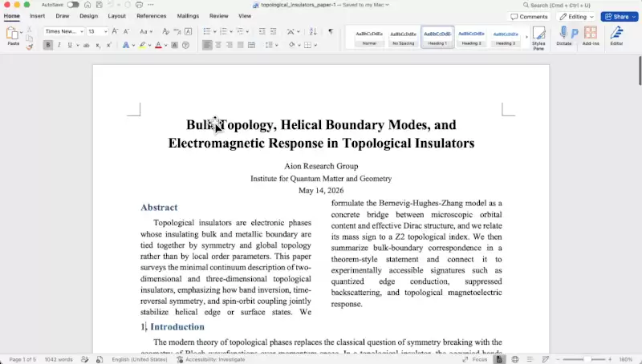Click the Share button
Image resolution: width=642 pixels, height=364 pixels.
click(x=620, y=17)
